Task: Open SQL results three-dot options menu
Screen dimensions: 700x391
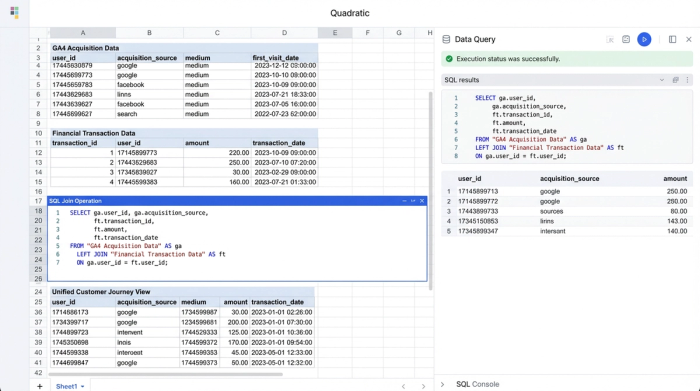Action: pos(687,80)
